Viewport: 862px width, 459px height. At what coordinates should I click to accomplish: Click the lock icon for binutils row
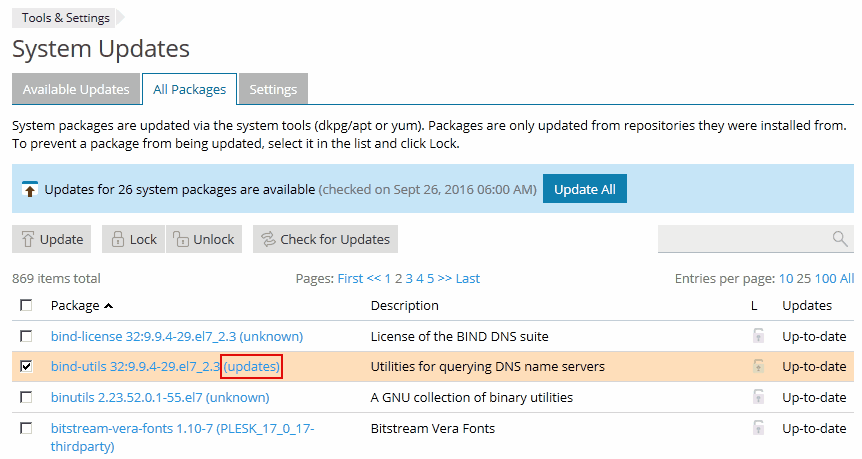(x=759, y=397)
